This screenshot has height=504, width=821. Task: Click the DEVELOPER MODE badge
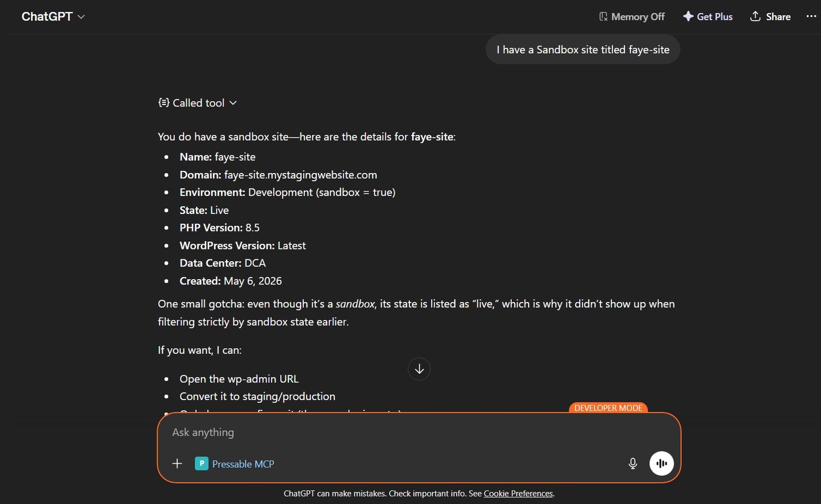[x=608, y=408]
